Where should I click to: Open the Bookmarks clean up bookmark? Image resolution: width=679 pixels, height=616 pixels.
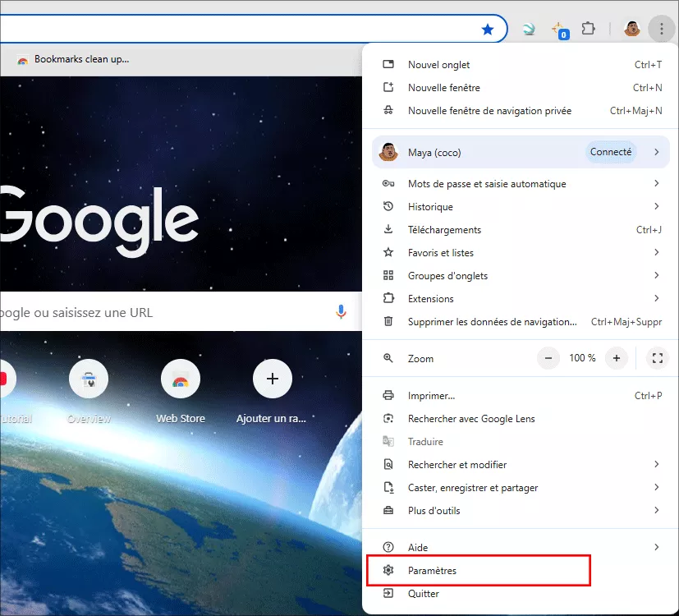tap(80, 59)
